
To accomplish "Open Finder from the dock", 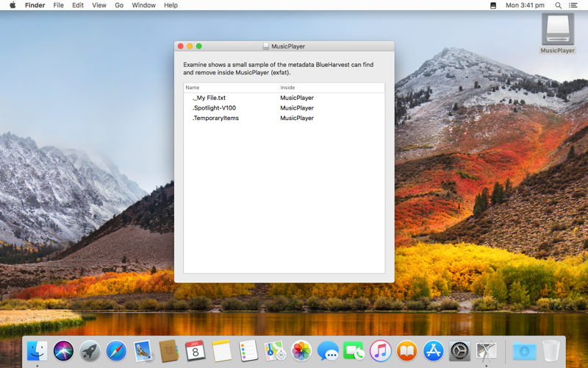I will [x=37, y=351].
